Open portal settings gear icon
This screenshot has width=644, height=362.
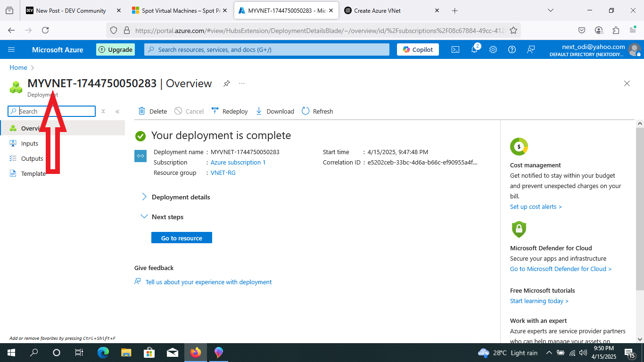[493, 49]
